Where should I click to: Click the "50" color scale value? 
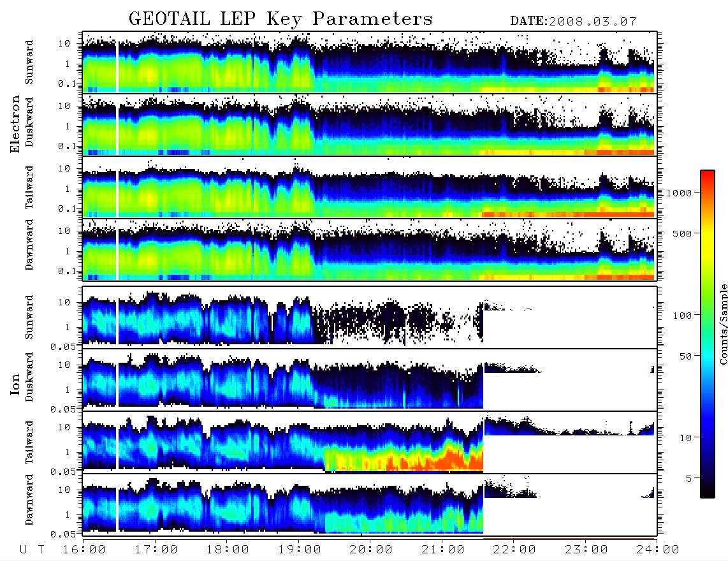coord(686,356)
